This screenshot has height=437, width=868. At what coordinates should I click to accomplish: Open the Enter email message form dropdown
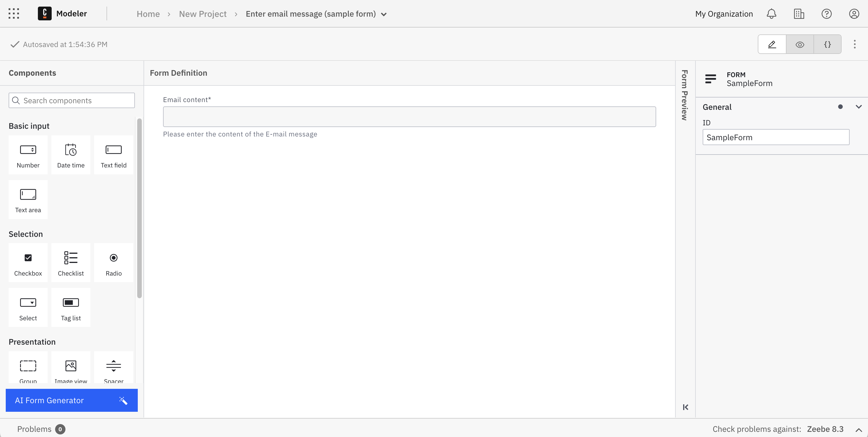pos(384,14)
